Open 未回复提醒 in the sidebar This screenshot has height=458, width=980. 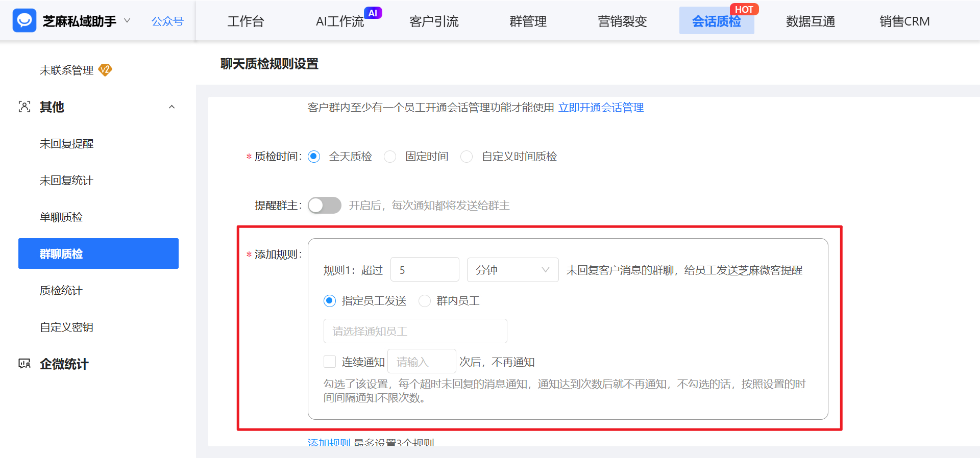point(66,144)
